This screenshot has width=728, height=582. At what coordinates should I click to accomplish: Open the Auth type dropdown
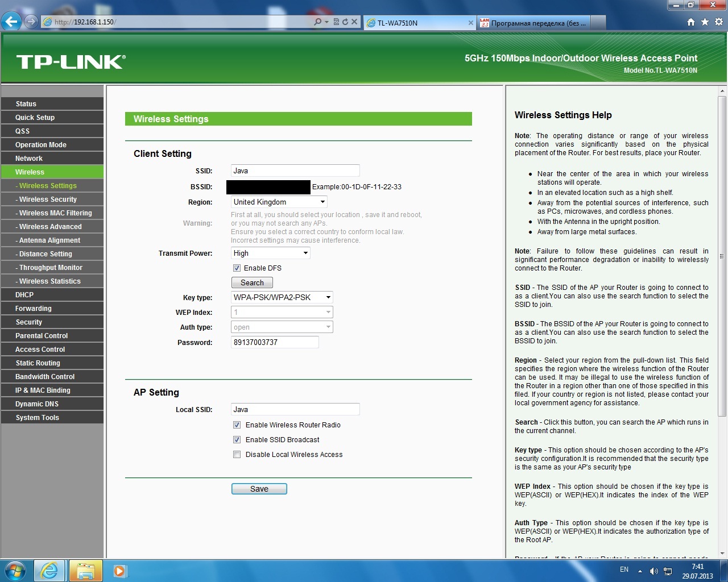tap(282, 327)
